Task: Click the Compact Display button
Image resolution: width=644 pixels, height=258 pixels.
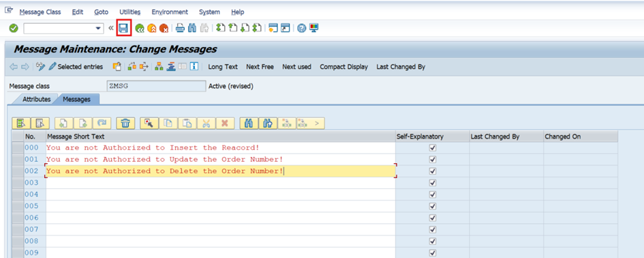Action: pyautogui.click(x=343, y=67)
